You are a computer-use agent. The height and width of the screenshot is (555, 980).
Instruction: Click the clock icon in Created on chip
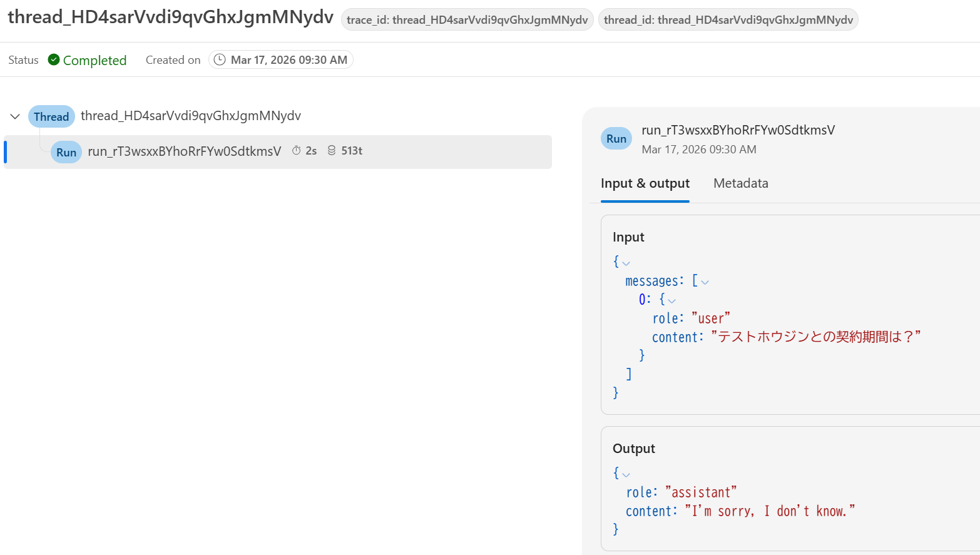pyautogui.click(x=220, y=59)
